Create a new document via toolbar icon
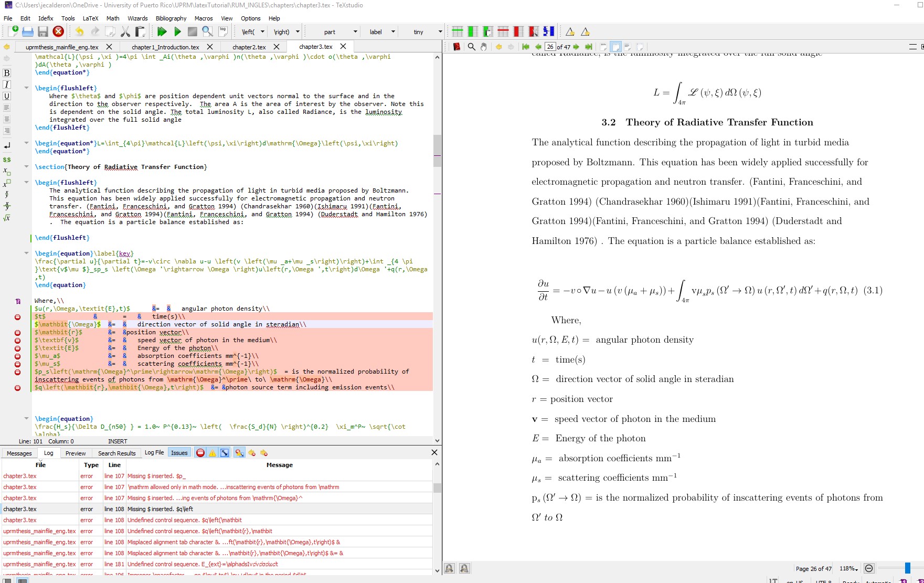 (13, 31)
